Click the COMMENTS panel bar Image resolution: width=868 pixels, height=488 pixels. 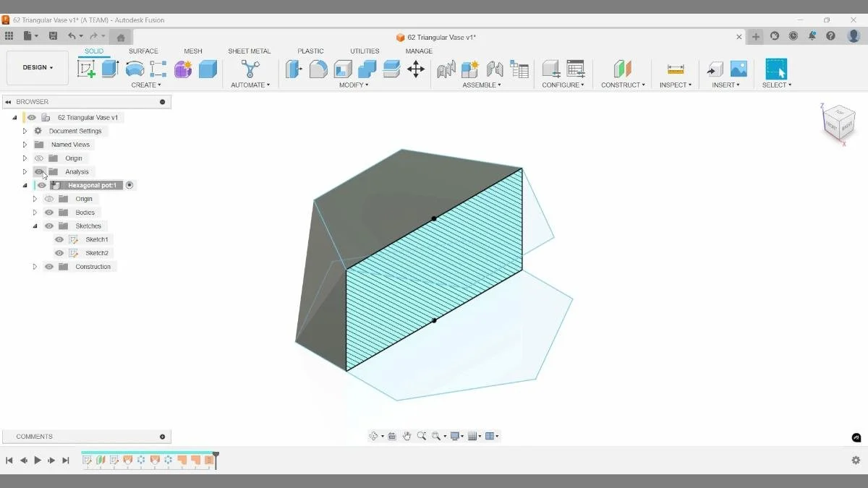point(87,436)
